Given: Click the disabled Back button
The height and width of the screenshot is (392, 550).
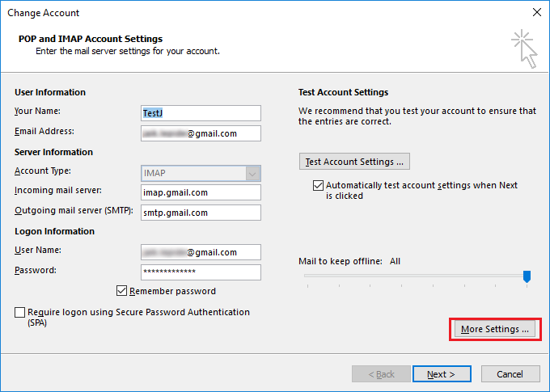Looking at the screenshot, I should 382,374.
